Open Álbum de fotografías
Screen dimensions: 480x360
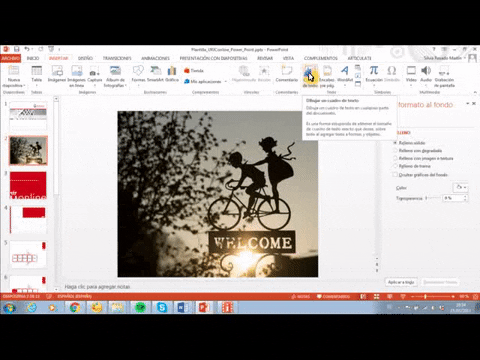115,76
